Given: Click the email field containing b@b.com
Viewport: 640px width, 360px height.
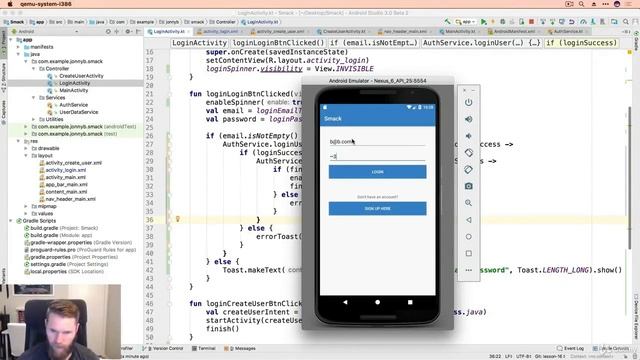Looking at the screenshot, I should (378, 142).
